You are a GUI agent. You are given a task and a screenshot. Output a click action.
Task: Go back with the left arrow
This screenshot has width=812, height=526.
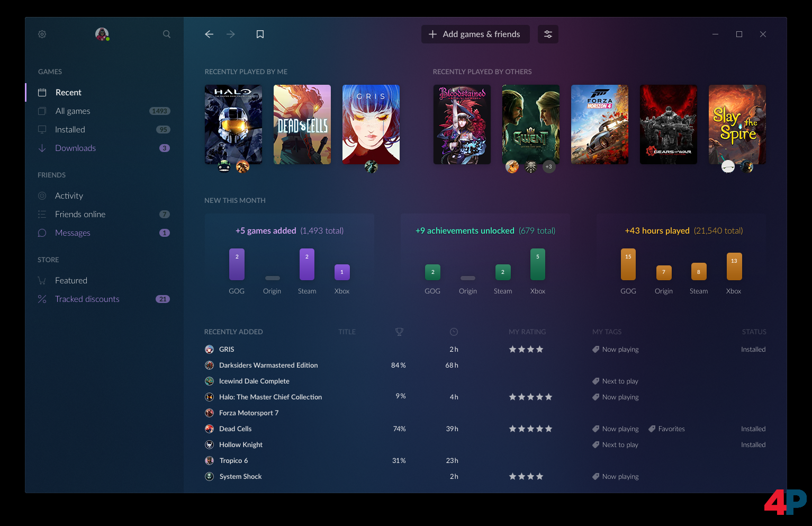click(209, 34)
